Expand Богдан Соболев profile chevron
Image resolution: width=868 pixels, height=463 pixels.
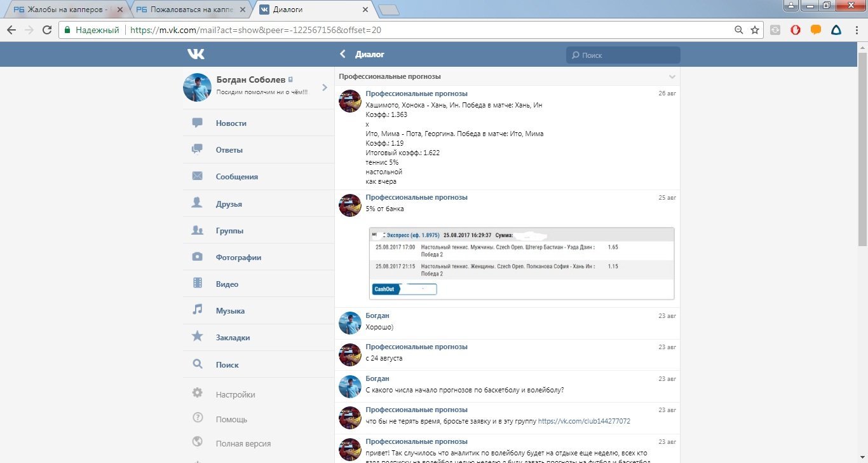(325, 87)
